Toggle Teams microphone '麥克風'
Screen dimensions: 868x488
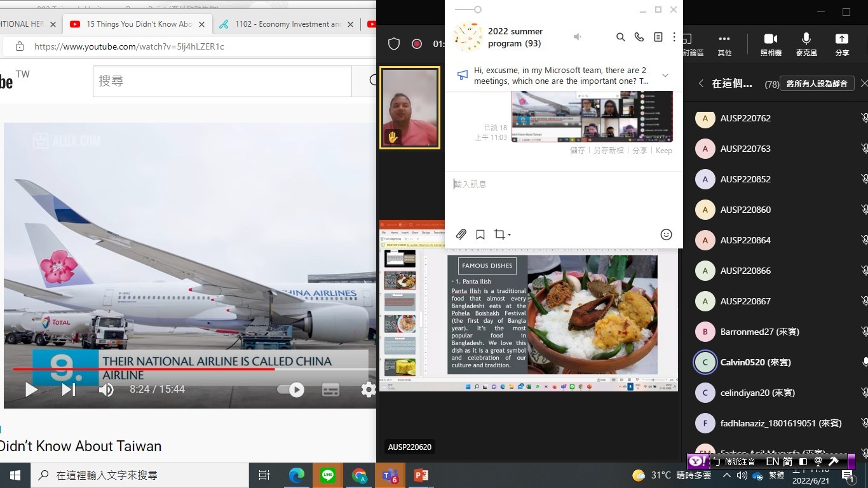pyautogui.click(x=806, y=44)
